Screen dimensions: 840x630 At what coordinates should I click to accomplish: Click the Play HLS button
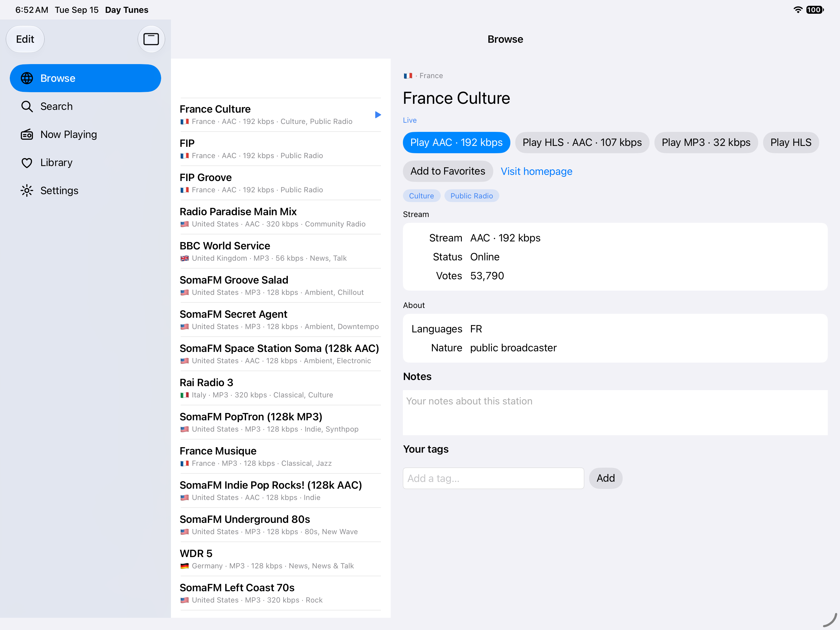point(791,143)
